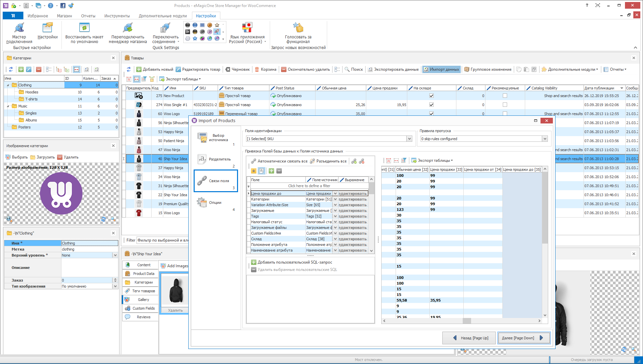
Task: Click the Далее [Page Down] button
Action: (x=523, y=338)
